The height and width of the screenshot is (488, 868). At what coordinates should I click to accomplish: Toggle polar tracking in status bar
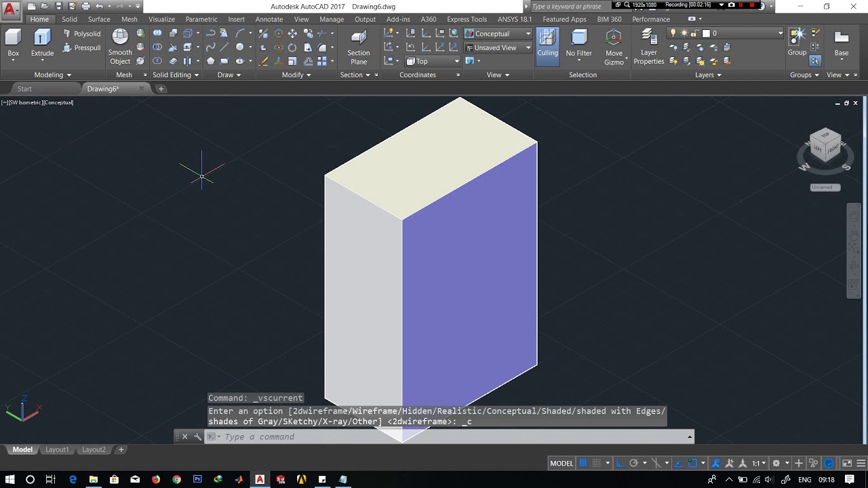[633, 463]
